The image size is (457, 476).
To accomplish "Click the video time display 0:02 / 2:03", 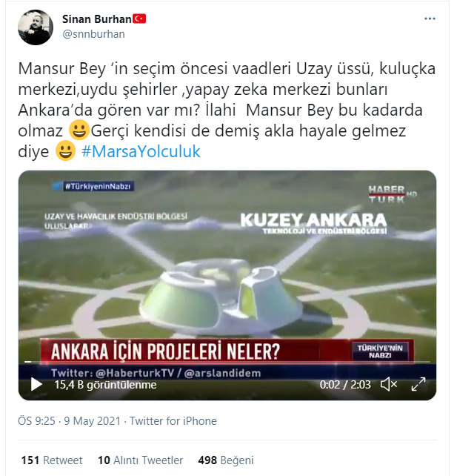I will coord(345,385).
